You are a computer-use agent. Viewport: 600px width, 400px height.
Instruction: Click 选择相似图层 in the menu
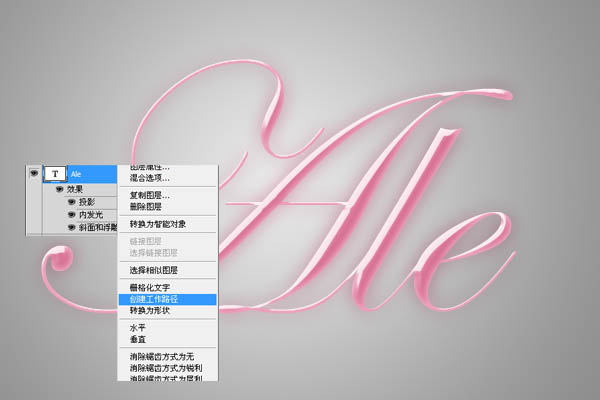154,270
